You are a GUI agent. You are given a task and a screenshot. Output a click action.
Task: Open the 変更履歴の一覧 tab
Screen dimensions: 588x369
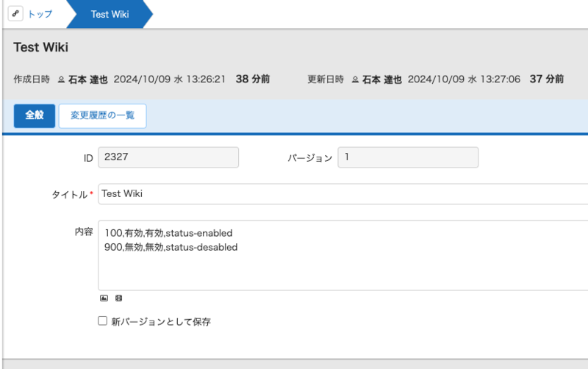click(x=102, y=116)
